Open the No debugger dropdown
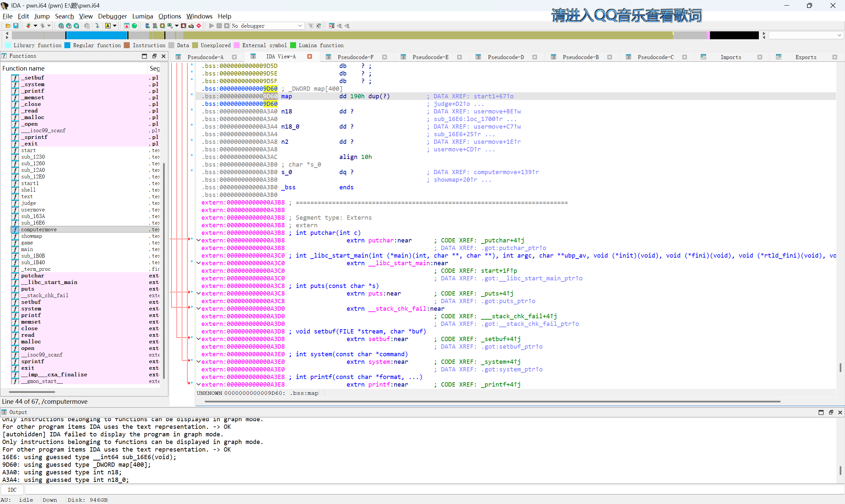This screenshot has width=845, height=504. [300, 26]
